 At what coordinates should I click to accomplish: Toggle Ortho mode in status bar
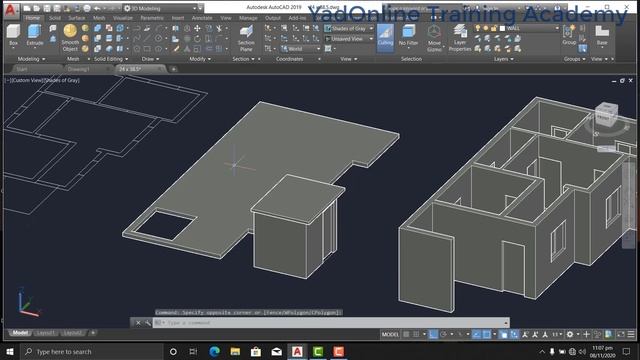click(433, 334)
